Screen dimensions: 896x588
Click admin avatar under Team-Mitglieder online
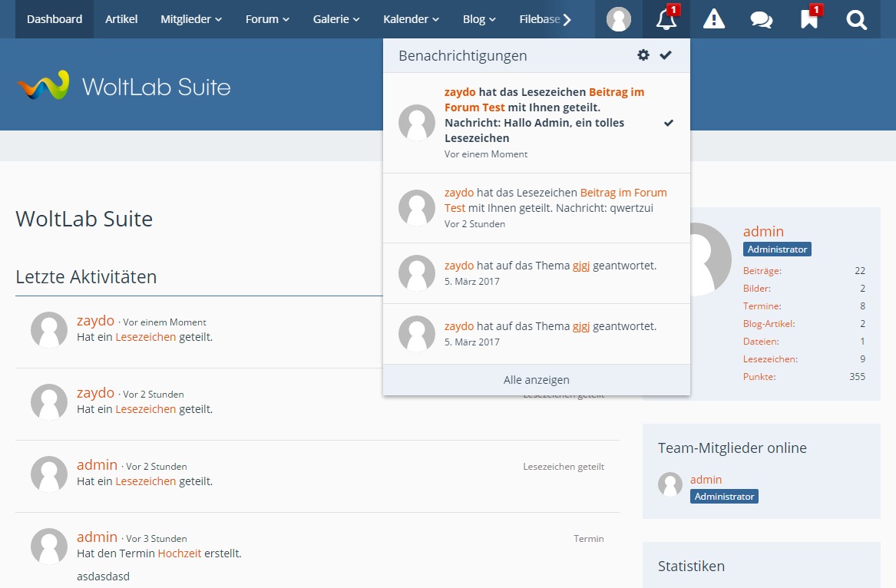670,484
